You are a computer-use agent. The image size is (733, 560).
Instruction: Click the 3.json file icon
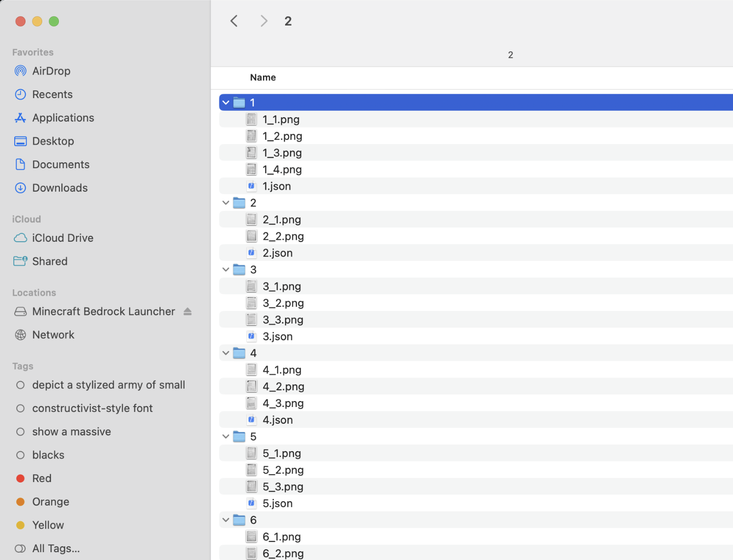pos(252,336)
